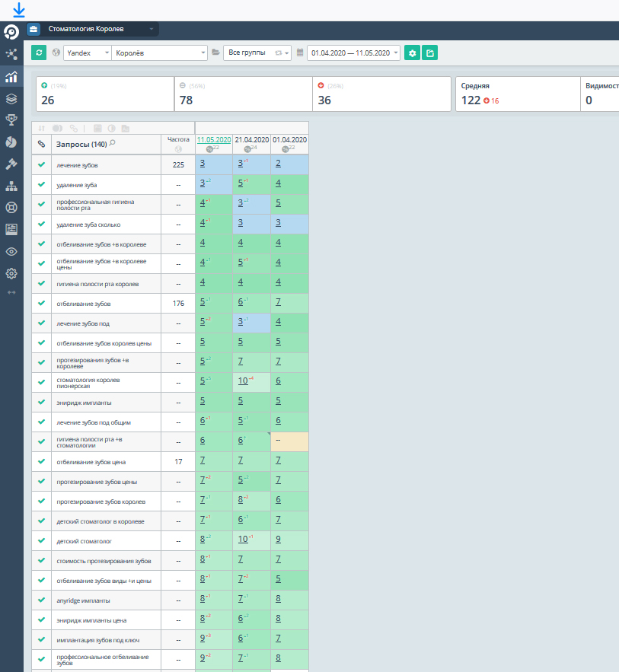
Task: Click the green refresh positions button
Action: point(39,53)
